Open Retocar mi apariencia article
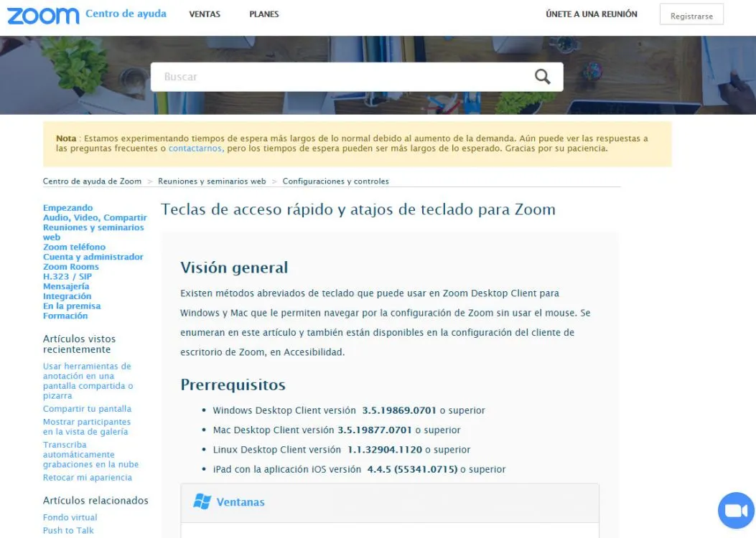756x538 pixels. (x=88, y=477)
